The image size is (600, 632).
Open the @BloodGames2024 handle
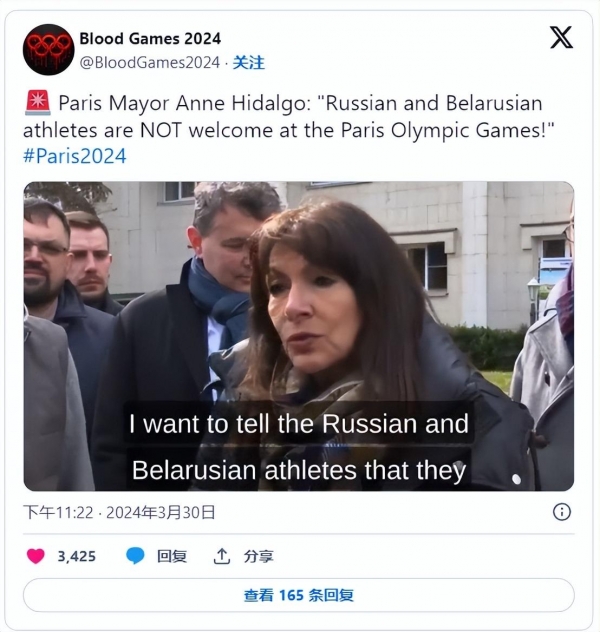click(x=149, y=62)
